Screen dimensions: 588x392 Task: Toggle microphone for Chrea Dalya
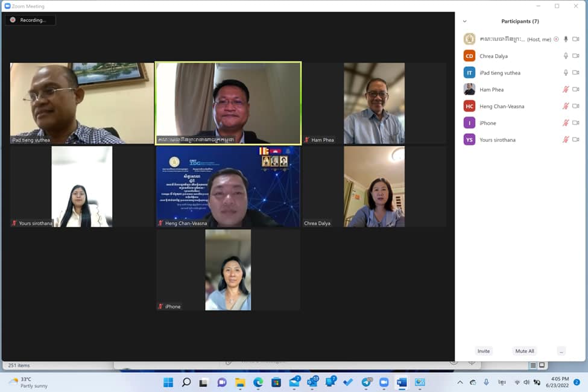[x=566, y=56]
